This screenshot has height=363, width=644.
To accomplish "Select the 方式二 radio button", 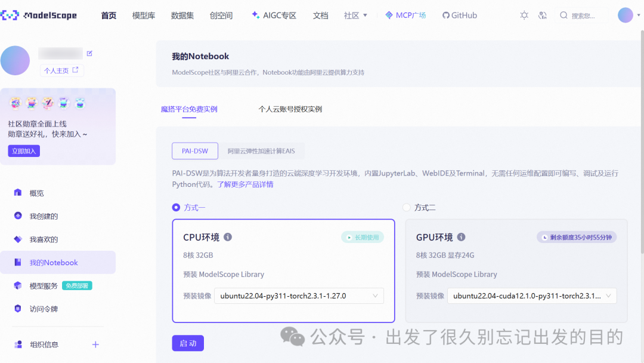I will (407, 207).
